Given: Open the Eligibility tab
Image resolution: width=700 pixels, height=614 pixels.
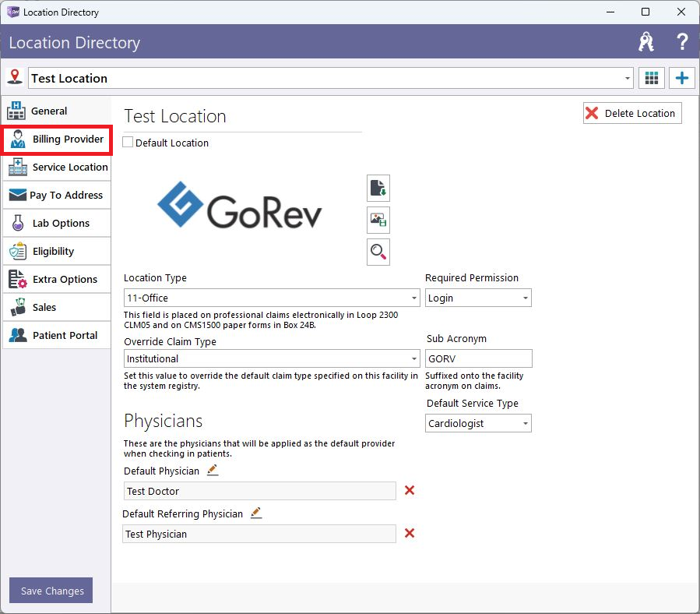Looking at the screenshot, I should pos(57,252).
